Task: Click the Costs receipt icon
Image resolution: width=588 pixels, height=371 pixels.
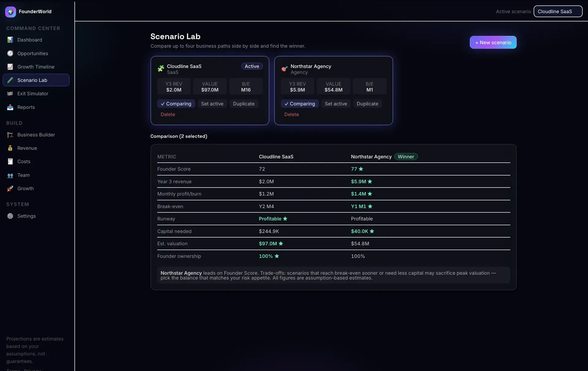Action: pos(10,161)
